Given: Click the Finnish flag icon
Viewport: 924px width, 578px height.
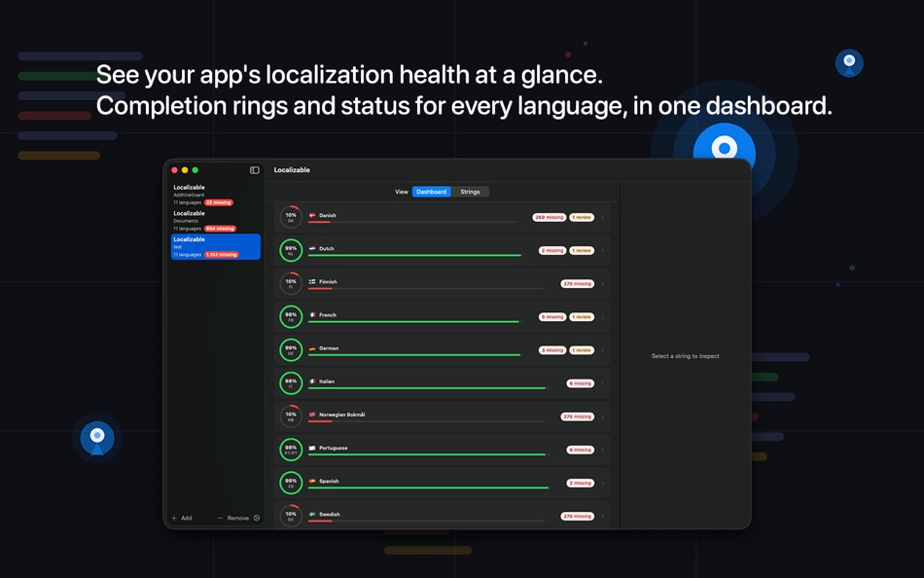Looking at the screenshot, I should click(312, 282).
